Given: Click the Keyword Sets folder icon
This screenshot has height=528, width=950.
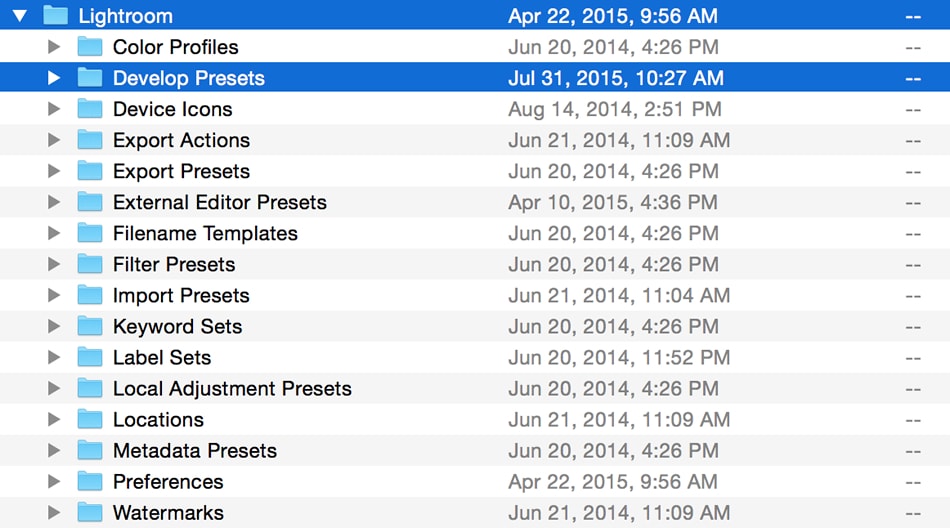Looking at the screenshot, I should click(x=90, y=326).
